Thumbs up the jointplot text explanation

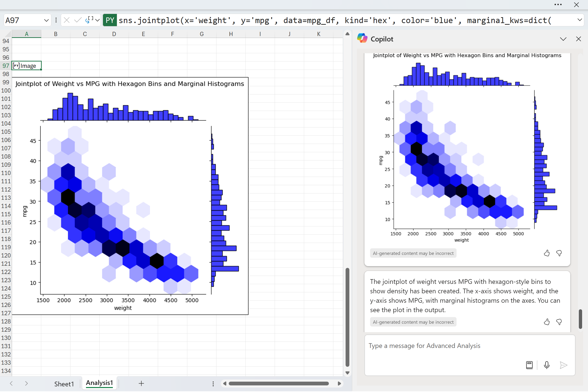[547, 322]
